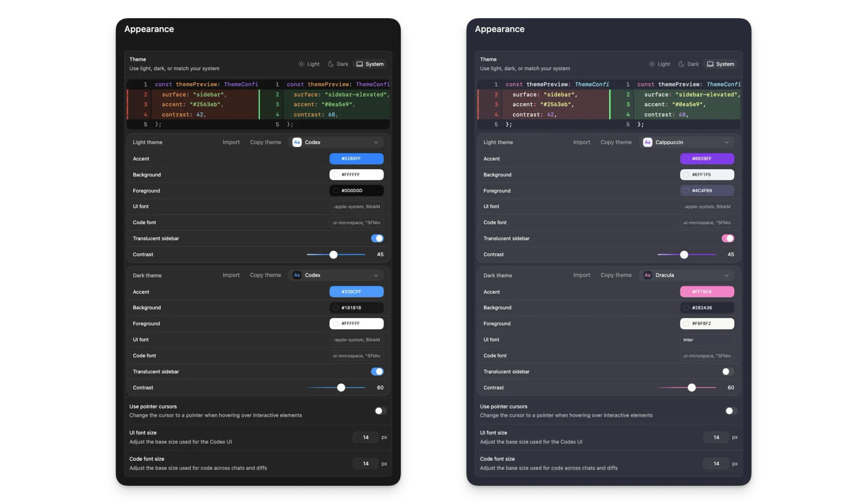The image size is (868, 504).
Task: Click the Aa icon beside Dracula
Action: [648, 275]
